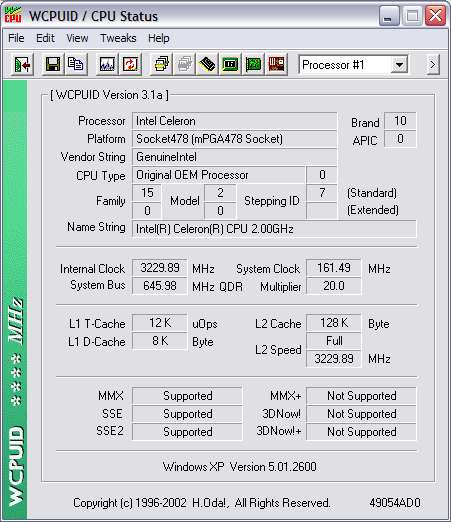Click the Name String Celeron 2.00GHz field

pos(274,229)
